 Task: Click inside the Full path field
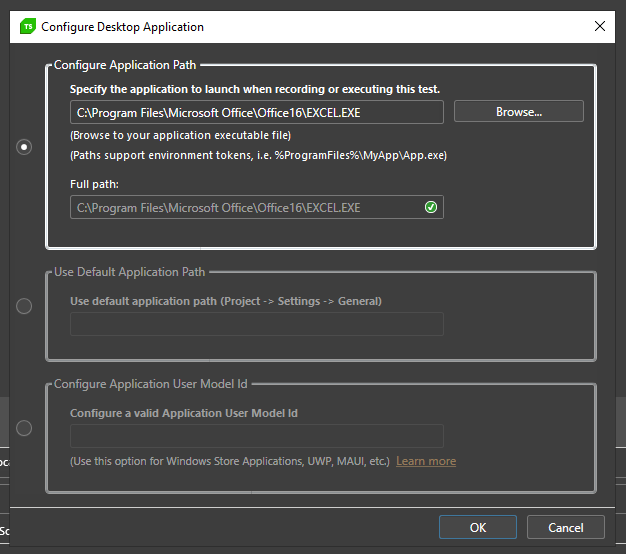(x=245, y=208)
